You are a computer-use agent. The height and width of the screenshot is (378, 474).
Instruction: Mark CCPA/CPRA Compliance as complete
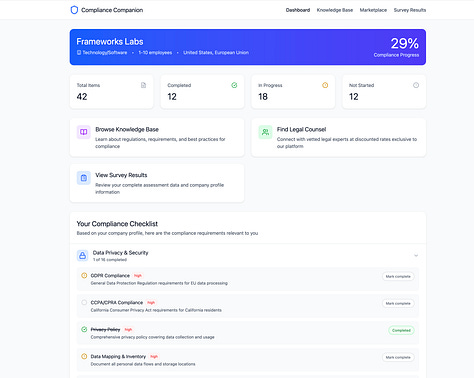pyautogui.click(x=398, y=303)
